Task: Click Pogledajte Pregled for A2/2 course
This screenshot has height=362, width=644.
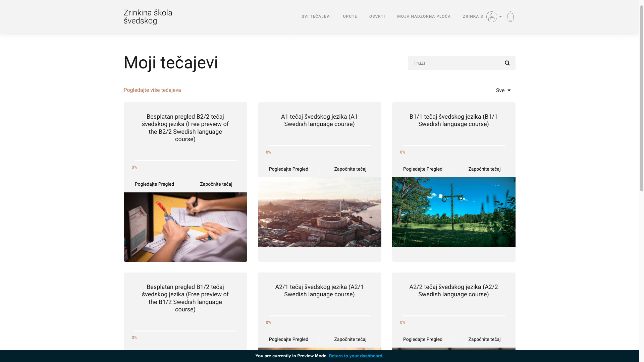Action: click(423, 340)
